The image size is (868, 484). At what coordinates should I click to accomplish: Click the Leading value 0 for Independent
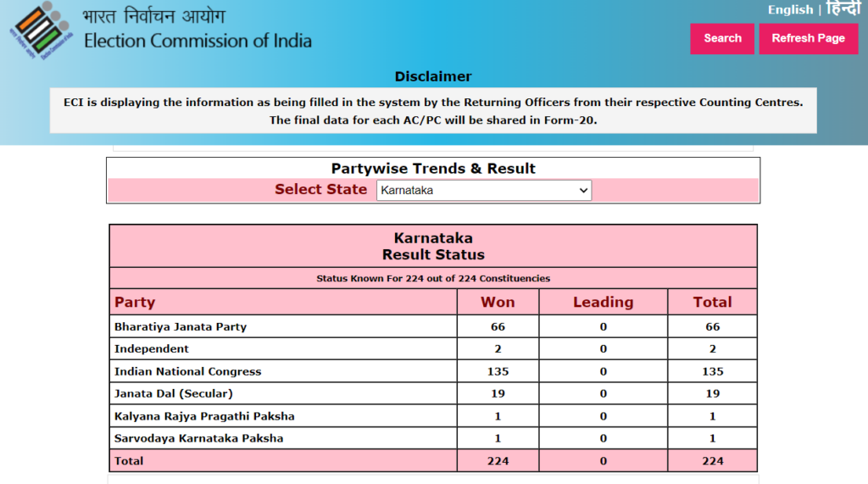click(603, 349)
